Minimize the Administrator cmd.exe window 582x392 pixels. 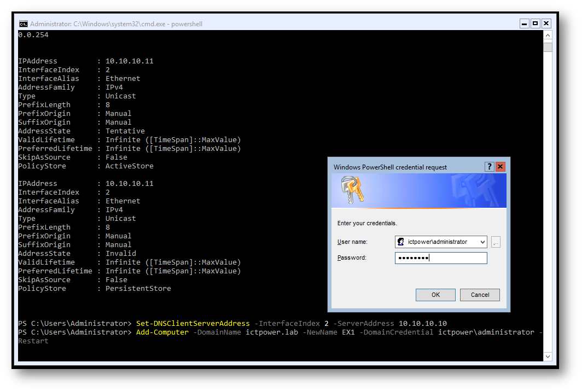pos(525,24)
